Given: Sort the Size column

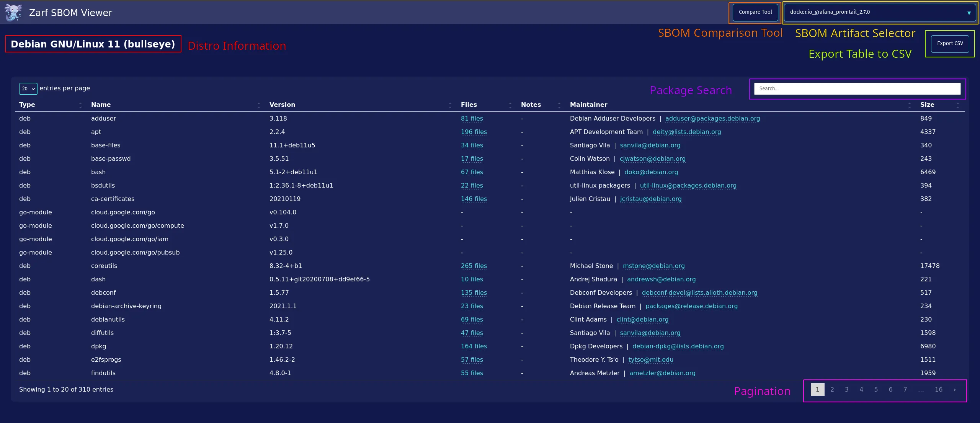Looking at the screenshot, I should [957, 105].
